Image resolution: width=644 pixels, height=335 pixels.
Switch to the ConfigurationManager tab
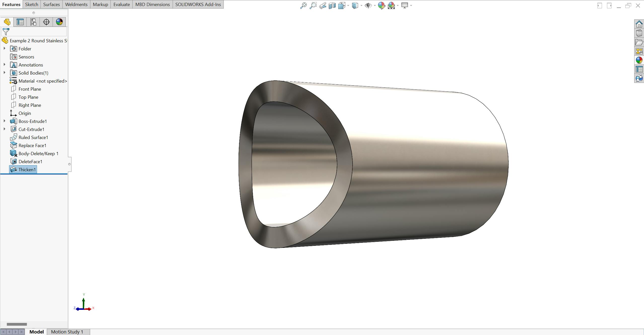click(33, 22)
